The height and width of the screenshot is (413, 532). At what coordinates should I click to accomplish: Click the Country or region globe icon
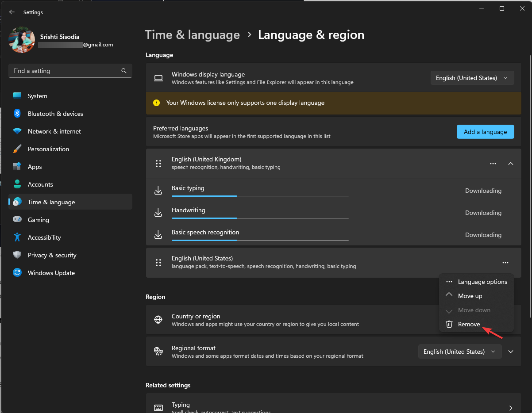[158, 320]
